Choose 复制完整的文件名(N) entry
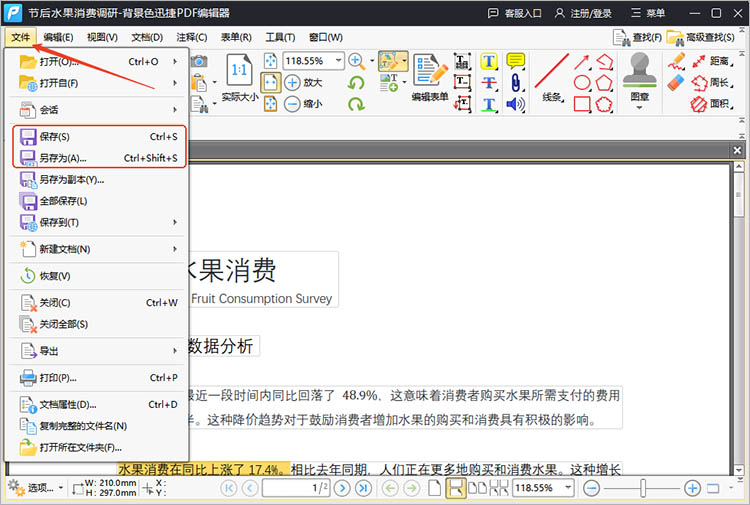This screenshot has height=505, width=750. [x=98, y=426]
